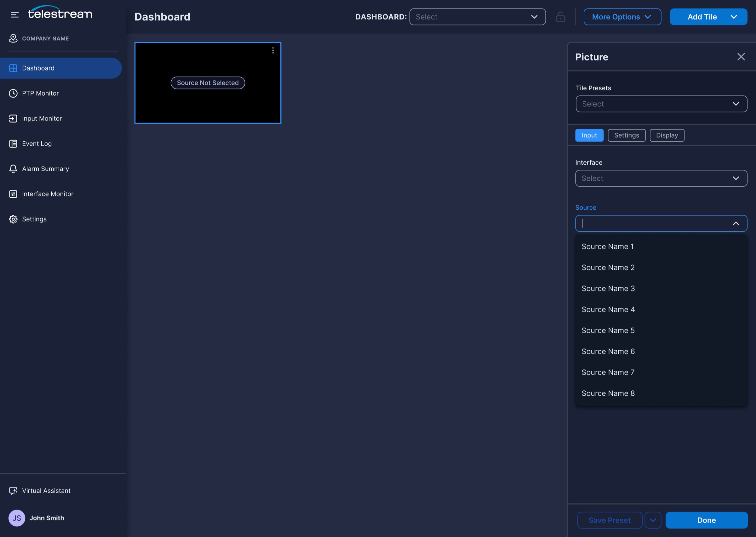Click the COMPANY NAME label
The image size is (756, 537).
(45, 39)
